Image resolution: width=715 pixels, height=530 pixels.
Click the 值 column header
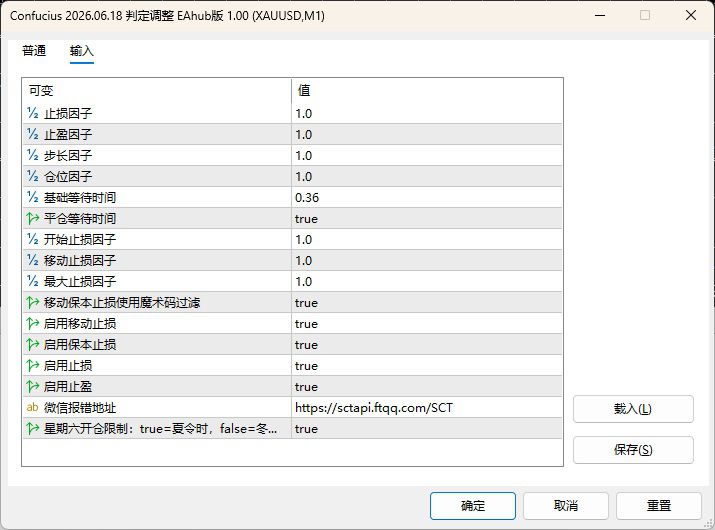point(426,90)
